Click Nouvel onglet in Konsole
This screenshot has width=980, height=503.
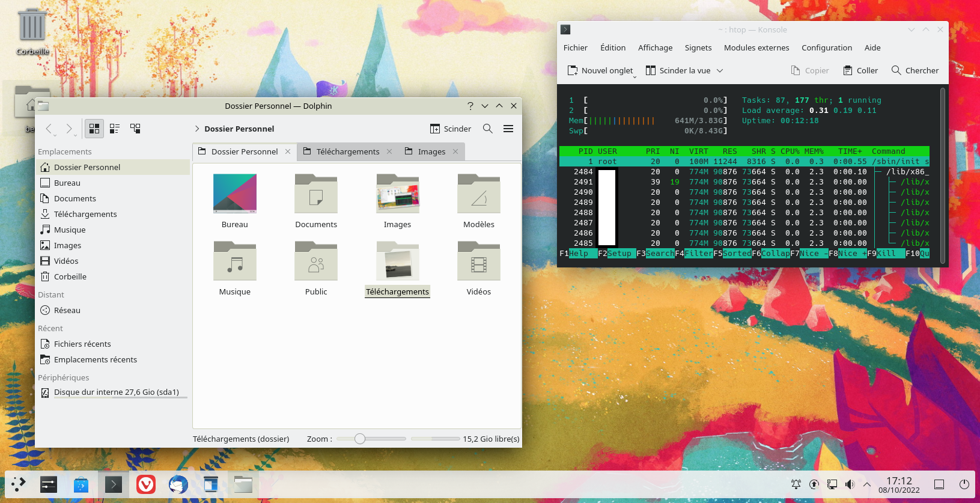pyautogui.click(x=600, y=70)
